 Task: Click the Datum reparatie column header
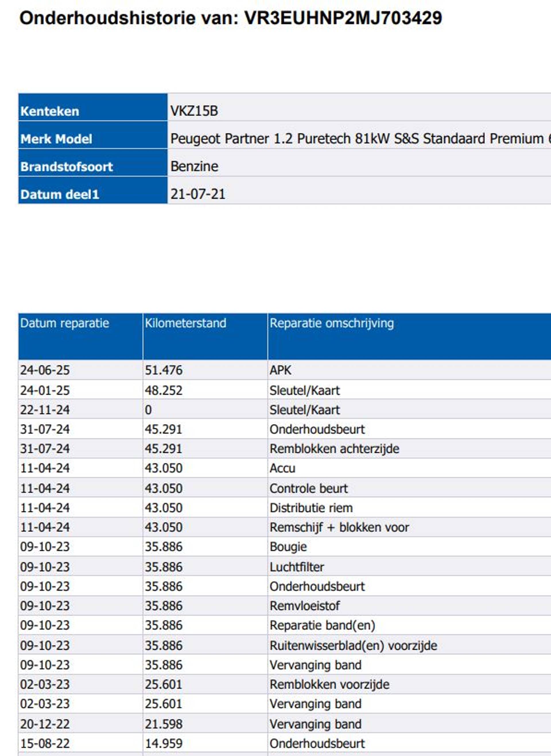pos(65,323)
